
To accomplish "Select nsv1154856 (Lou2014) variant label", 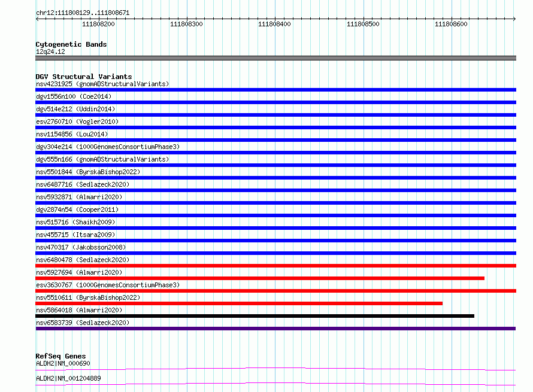I will (x=72, y=134).
